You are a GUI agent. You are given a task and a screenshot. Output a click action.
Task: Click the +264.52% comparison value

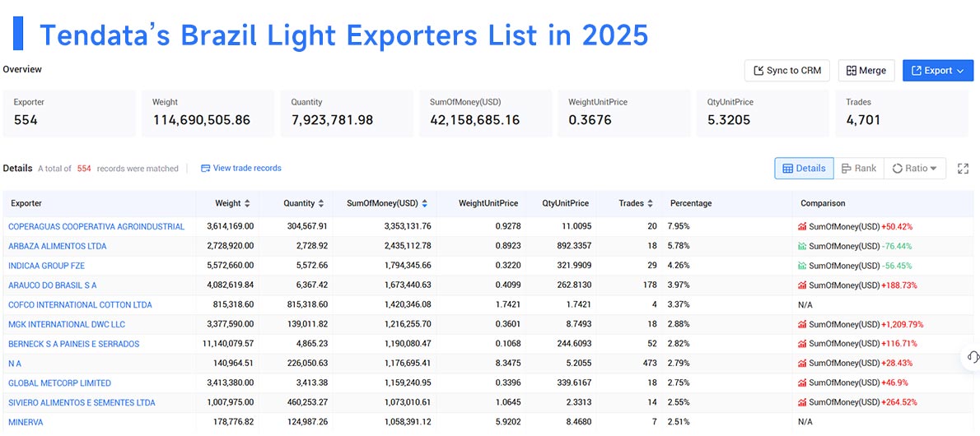(899, 402)
